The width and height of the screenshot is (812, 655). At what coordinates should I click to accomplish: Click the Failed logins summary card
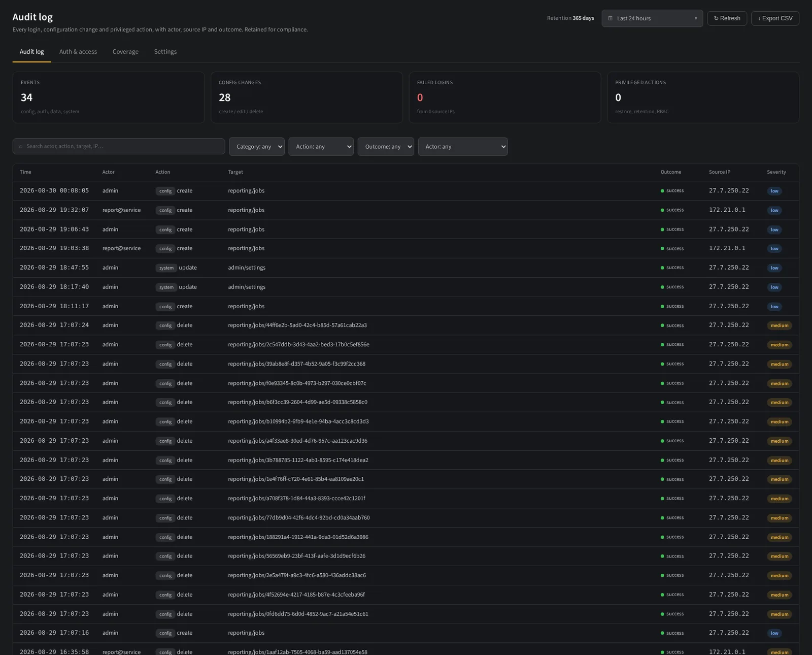point(505,97)
